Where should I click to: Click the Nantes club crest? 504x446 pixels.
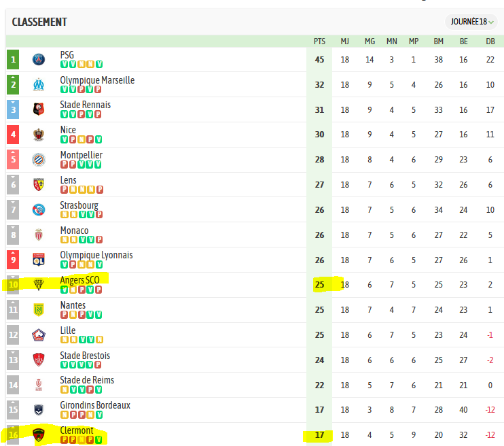(x=39, y=310)
